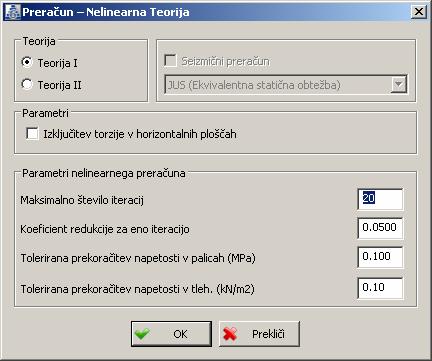Image resolution: width=432 pixels, height=361 pixels.
Task: Cancel with the Prekliči button
Action: (x=259, y=334)
